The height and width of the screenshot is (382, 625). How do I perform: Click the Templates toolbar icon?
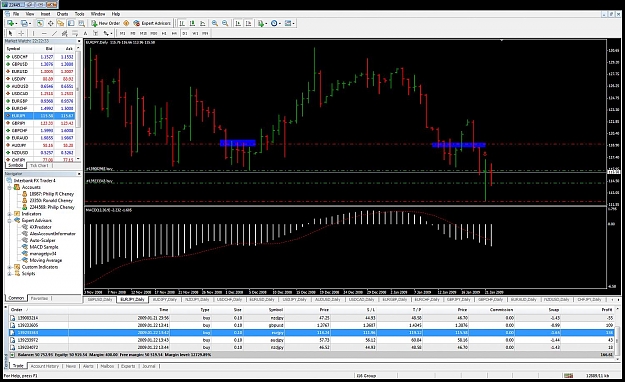(x=287, y=23)
